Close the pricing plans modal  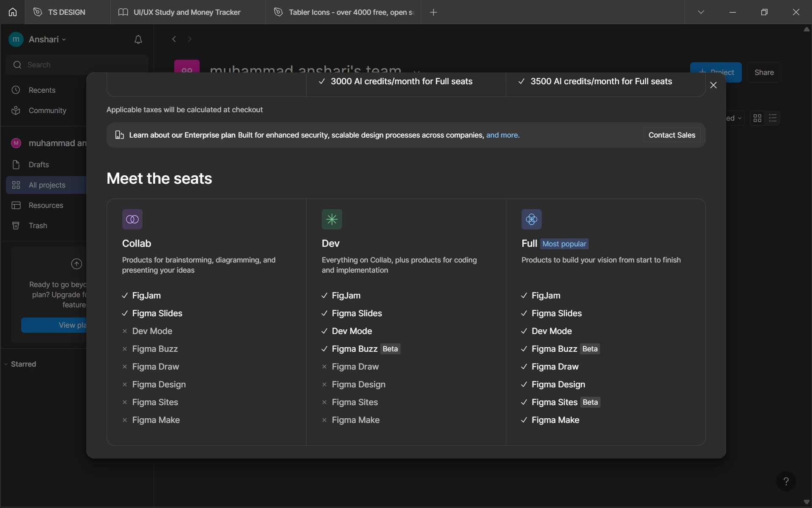click(713, 85)
